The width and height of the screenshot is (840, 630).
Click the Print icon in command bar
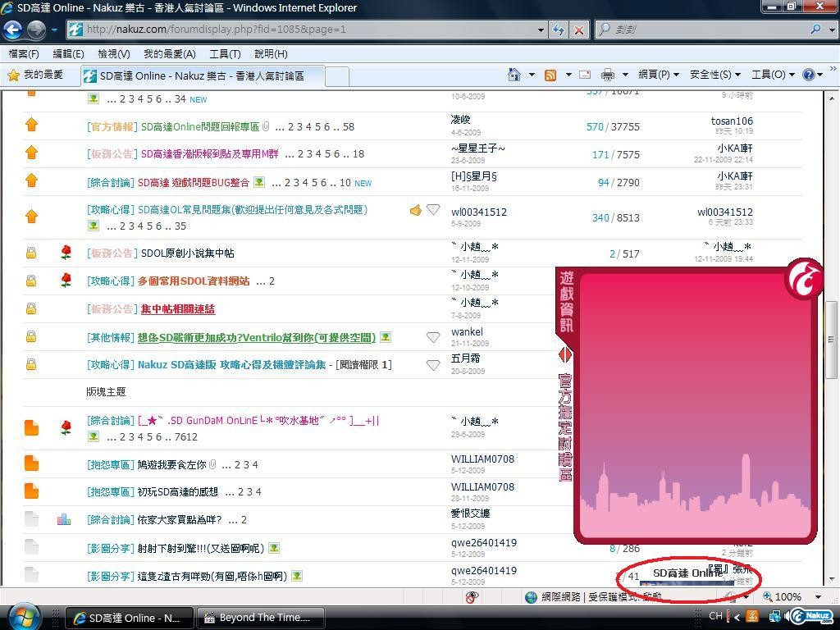[x=607, y=75]
